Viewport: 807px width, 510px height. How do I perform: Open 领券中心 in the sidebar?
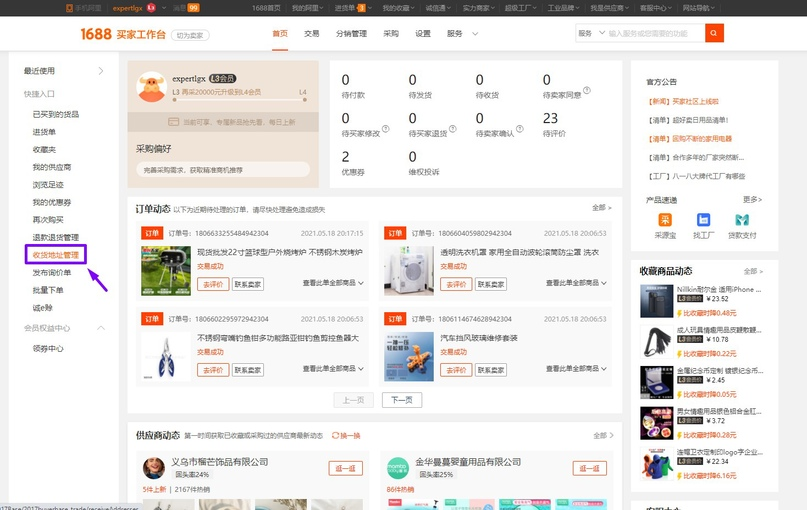click(48, 348)
